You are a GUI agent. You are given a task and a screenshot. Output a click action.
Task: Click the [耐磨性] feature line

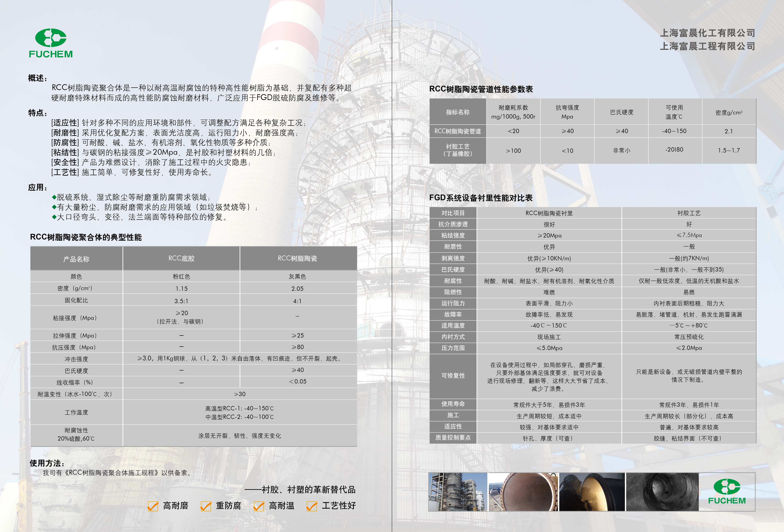(x=175, y=133)
